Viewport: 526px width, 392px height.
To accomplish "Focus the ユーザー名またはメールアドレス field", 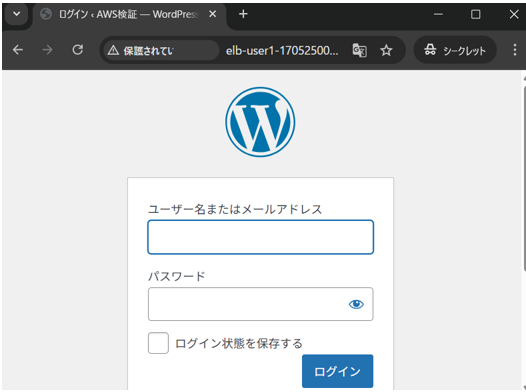I will [x=261, y=237].
